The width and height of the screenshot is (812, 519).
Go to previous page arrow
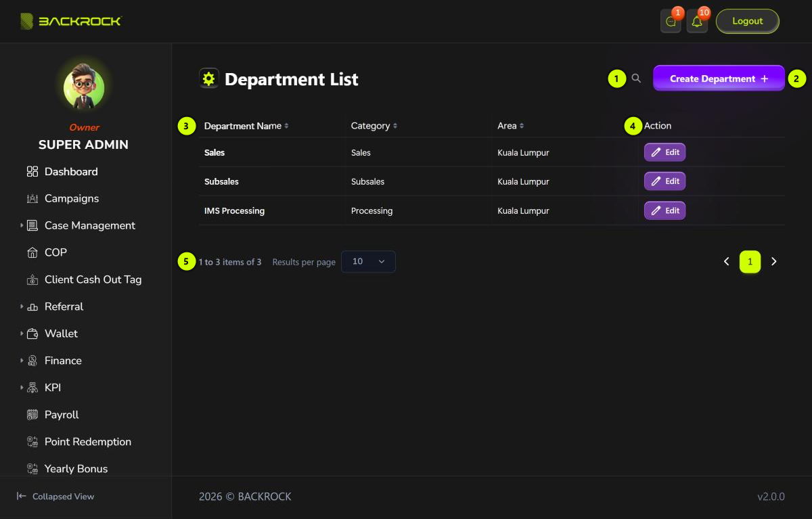point(727,262)
